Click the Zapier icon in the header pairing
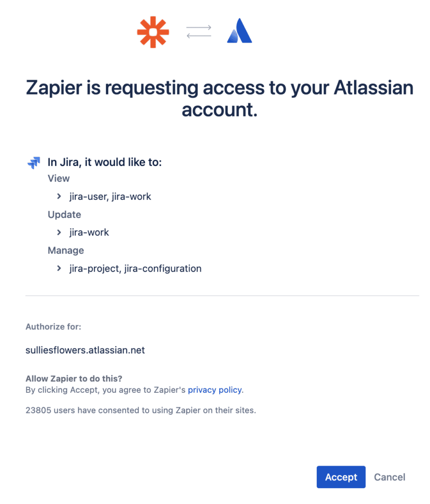The width and height of the screenshot is (430, 504). click(x=153, y=32)
